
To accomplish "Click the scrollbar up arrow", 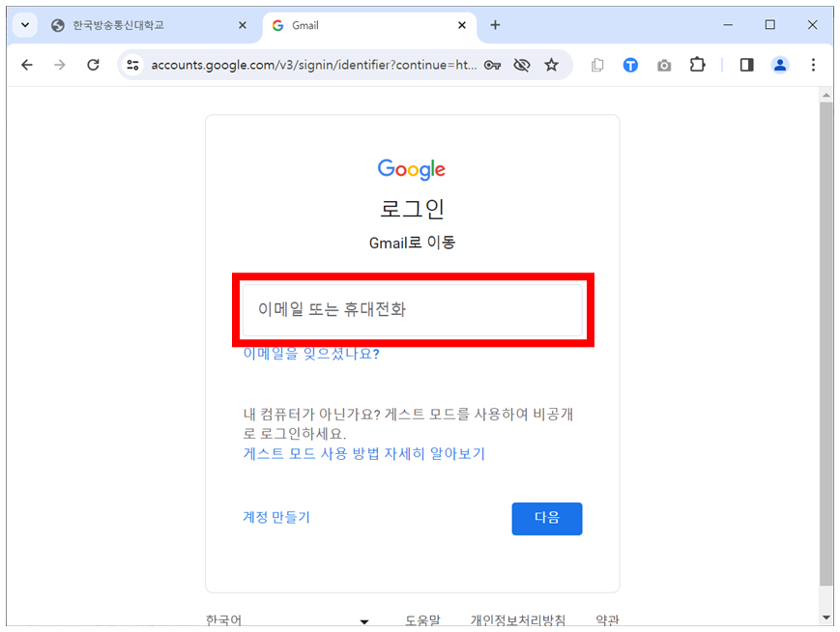I will tap(826, 96).
